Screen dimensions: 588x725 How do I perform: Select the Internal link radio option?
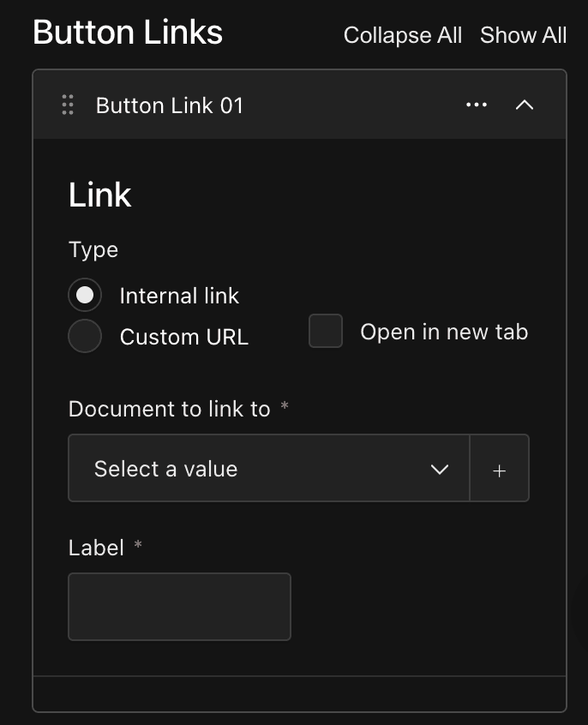point(85,295)
